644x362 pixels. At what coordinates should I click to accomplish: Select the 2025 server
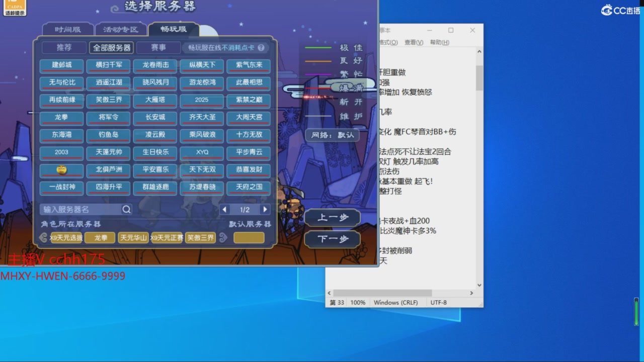[x=202, y=100]
